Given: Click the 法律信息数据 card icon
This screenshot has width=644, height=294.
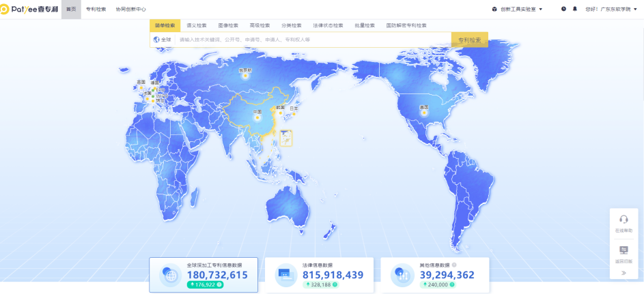Looking at the screenshot, I should point(284,275).
